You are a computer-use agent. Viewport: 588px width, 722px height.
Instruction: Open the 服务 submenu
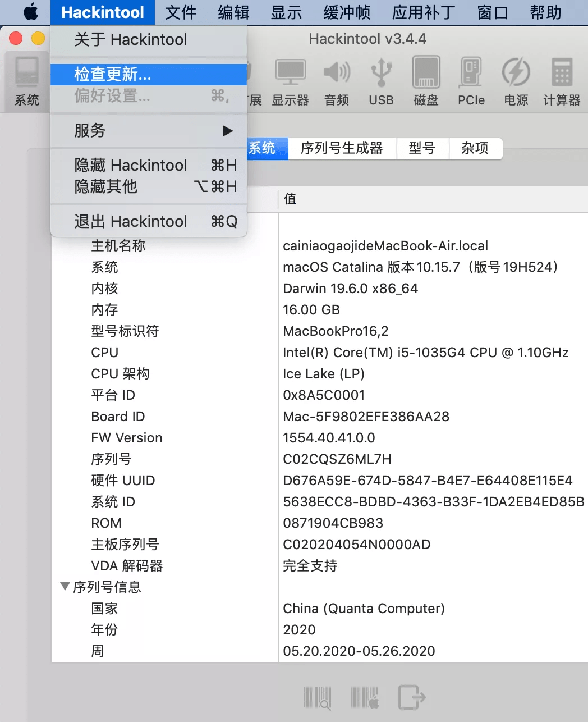(149, 131)
